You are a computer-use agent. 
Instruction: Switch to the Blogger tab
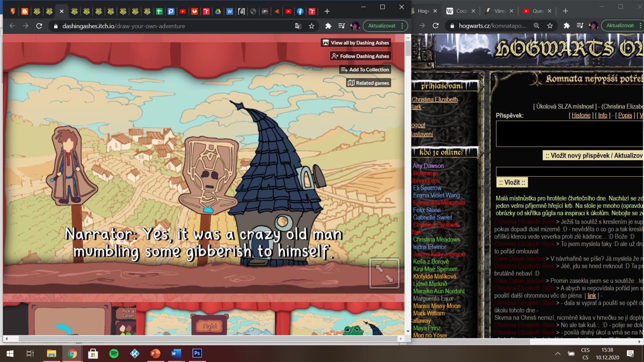coord(25,11)
